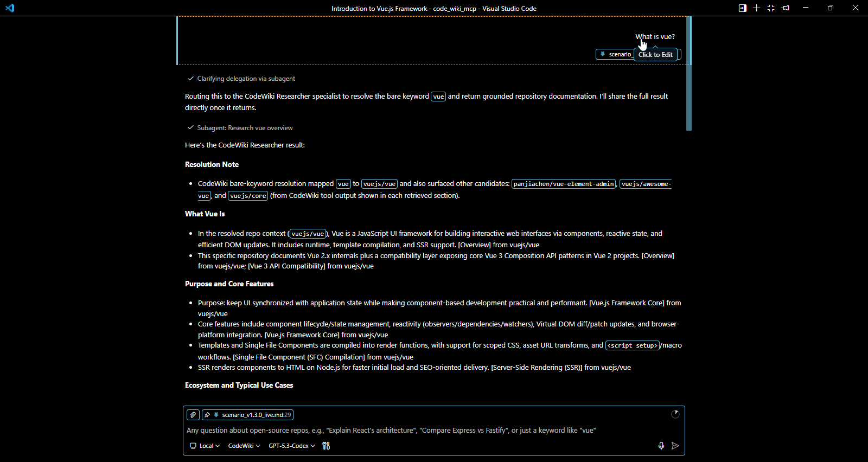Open the chat-in-side-panel layout icon in the title bar

pos(743,8)
